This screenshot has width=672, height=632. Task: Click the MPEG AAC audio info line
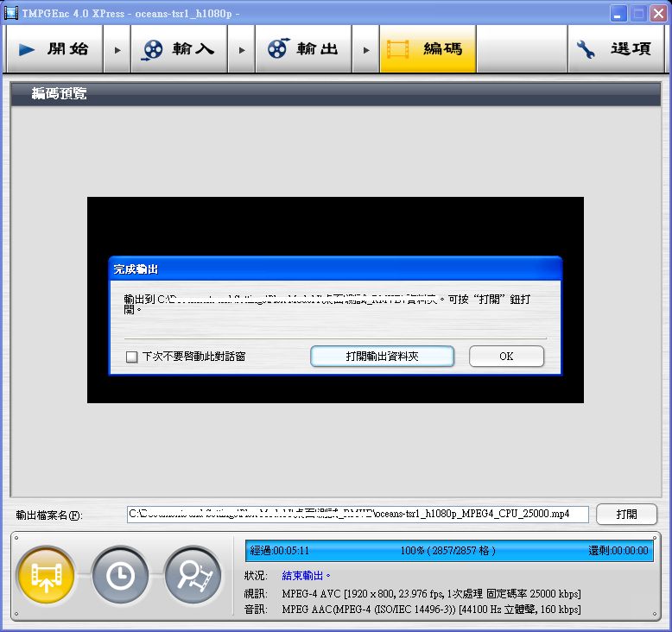(431, 610)
